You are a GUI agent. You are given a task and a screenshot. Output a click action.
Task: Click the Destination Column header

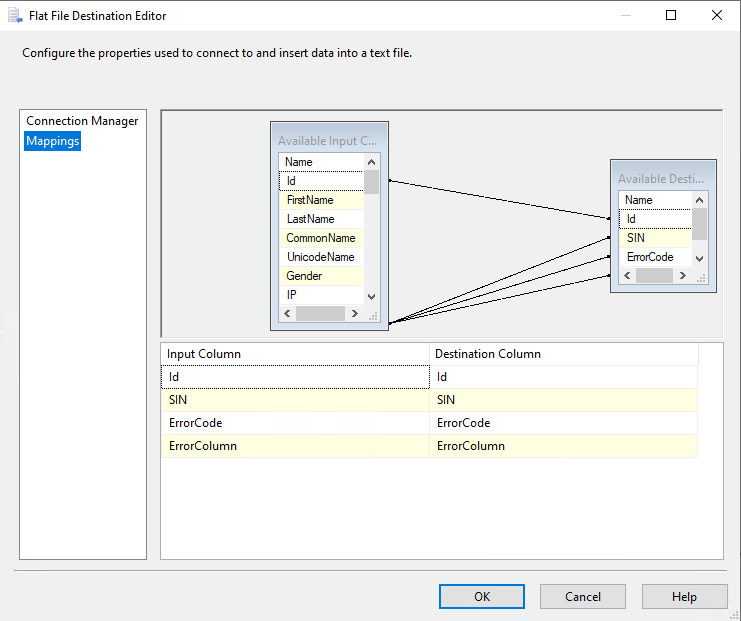tap(563, 354)
